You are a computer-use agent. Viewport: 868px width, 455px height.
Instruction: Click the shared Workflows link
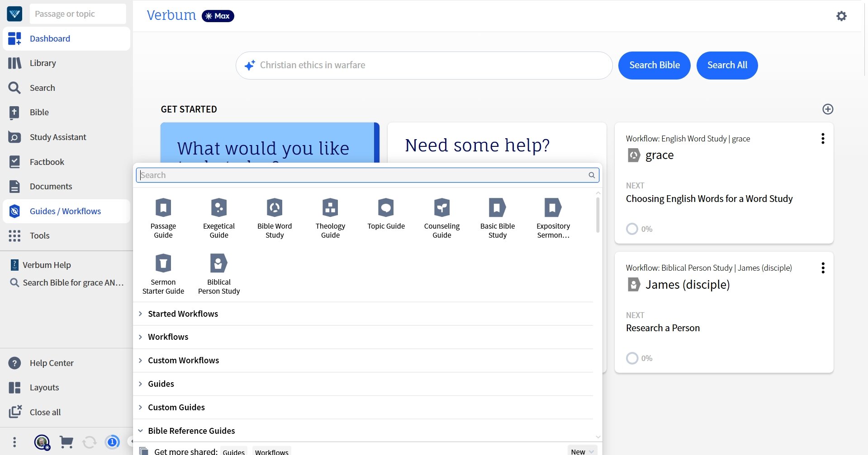point(271,451)
